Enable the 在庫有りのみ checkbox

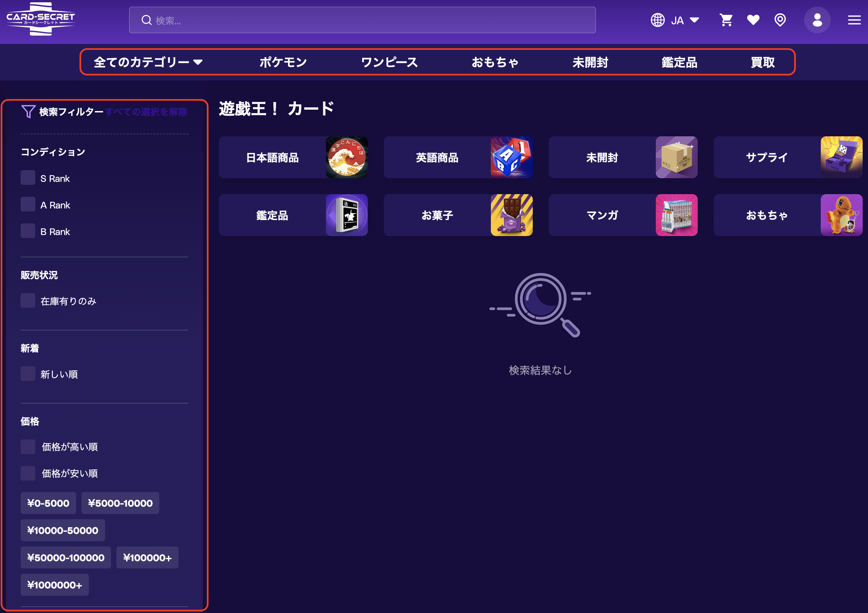(28, 301)
